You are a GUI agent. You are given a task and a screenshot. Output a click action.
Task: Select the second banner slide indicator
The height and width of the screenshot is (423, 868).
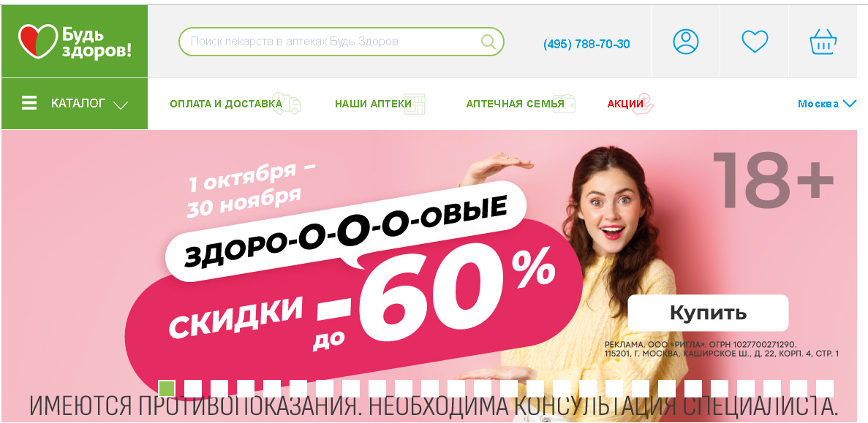pyautogui.click(x=192, y=388)
